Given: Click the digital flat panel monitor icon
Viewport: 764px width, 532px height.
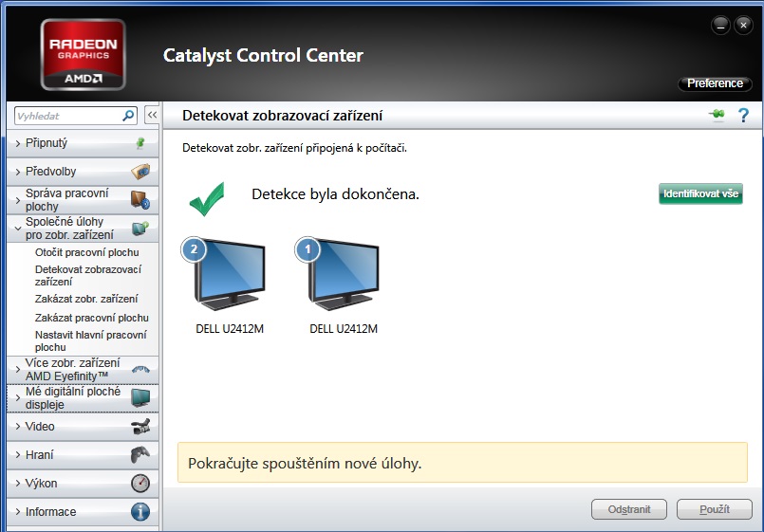Looking at the screenshot, I should 140,397.
